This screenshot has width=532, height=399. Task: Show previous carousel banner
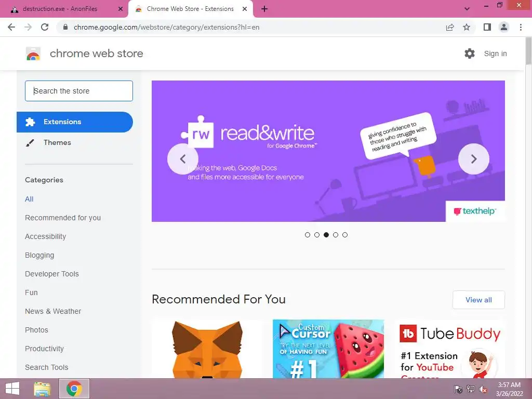click(x=183, y=159)
